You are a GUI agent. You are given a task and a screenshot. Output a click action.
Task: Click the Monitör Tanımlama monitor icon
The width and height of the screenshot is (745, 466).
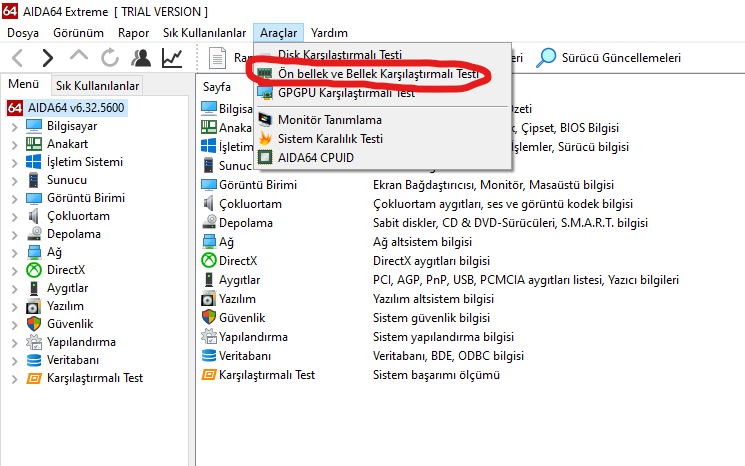tap(265, 119)
